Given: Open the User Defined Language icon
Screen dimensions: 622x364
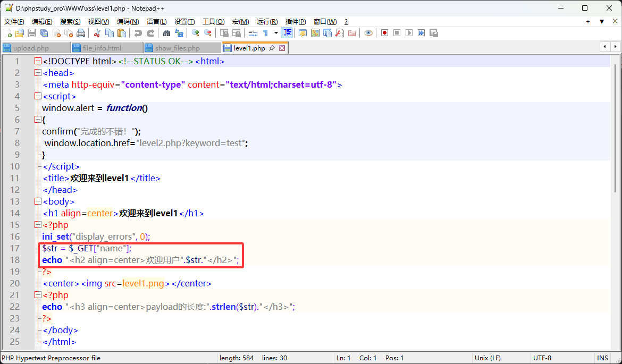Looking at the screenshot, I should [302, 33].
